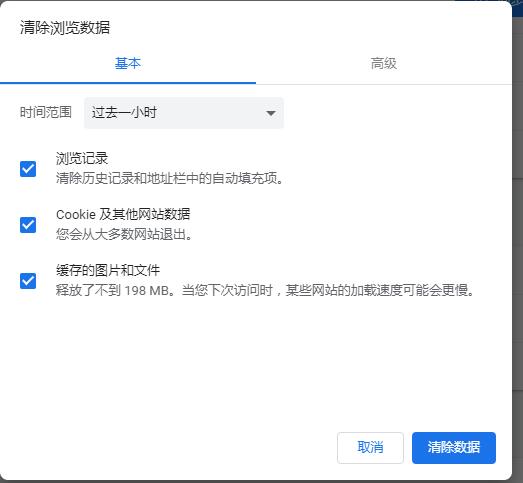
Task: Click the dimmed page behind the dialog
Action: coord(518,233)
